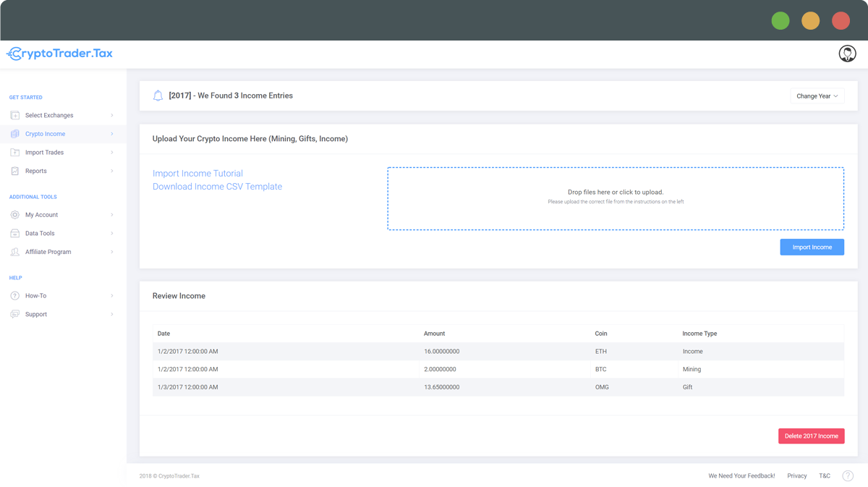Expand the Support menu chevron
Image resolution: width=868 pixels, height=487 pixels.
click(x=112, y=314)
